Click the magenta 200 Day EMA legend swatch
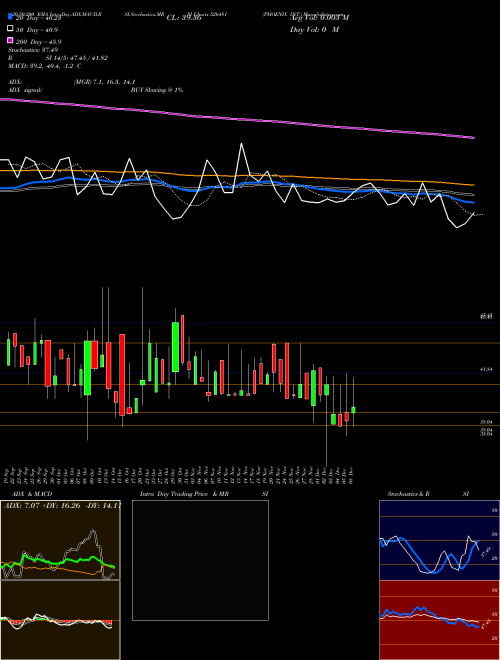Viewport: 500px width, 660px height. click(10, 41)
